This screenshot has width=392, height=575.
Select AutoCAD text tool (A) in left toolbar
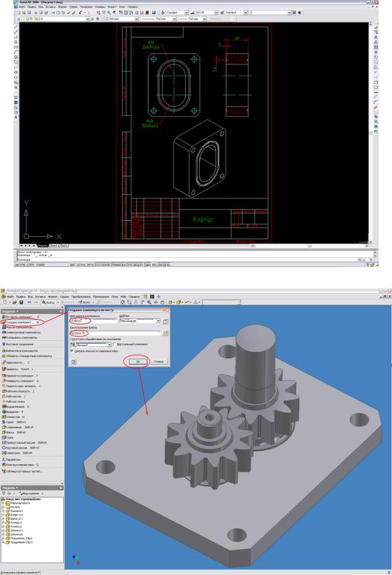(15, 117)
